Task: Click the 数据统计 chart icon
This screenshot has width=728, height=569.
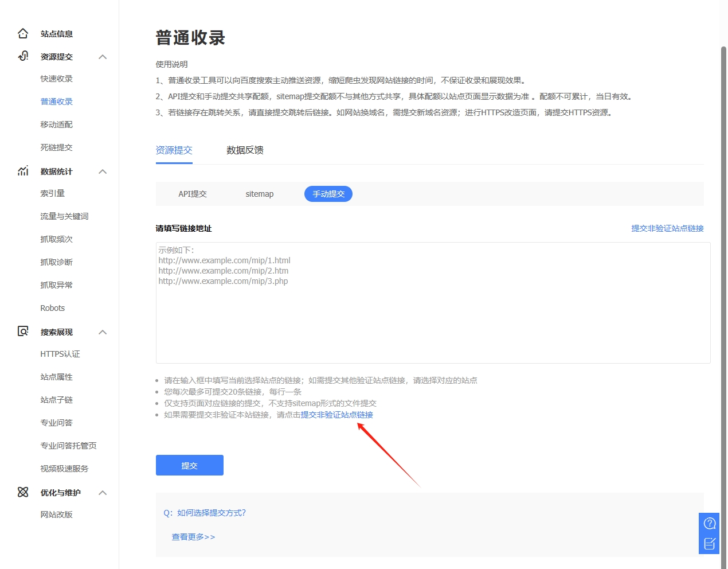Action: click(x=23, y=171)
